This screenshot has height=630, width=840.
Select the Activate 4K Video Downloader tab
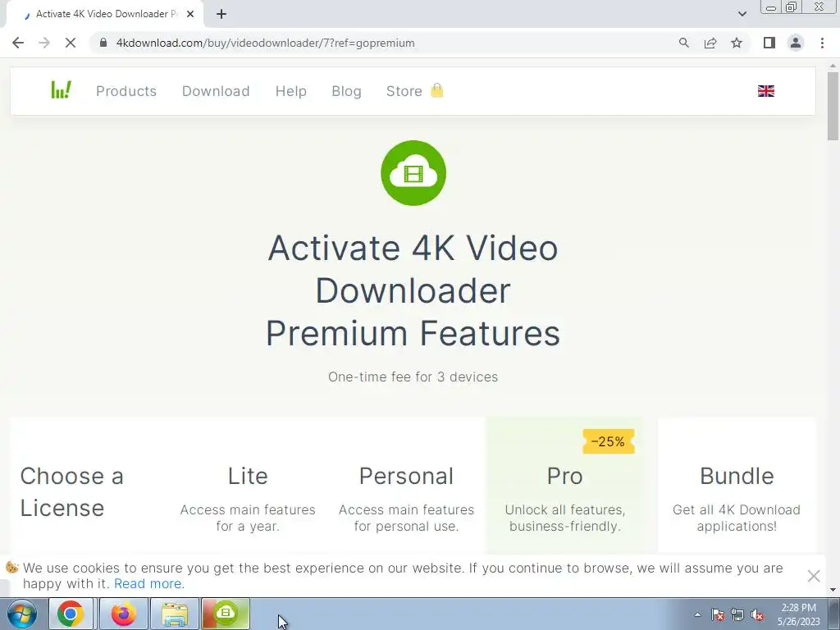tap(104, 15)
